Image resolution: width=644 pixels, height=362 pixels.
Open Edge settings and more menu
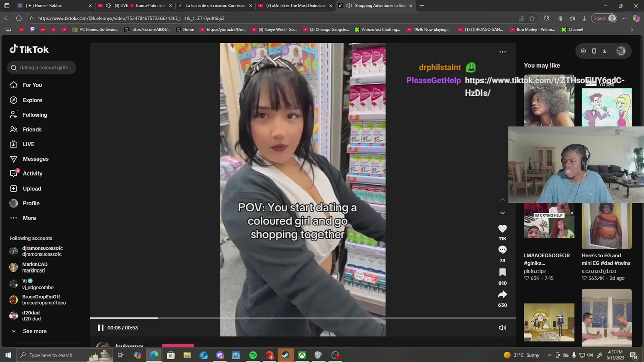pyautogui.click(x=624, y=18)
